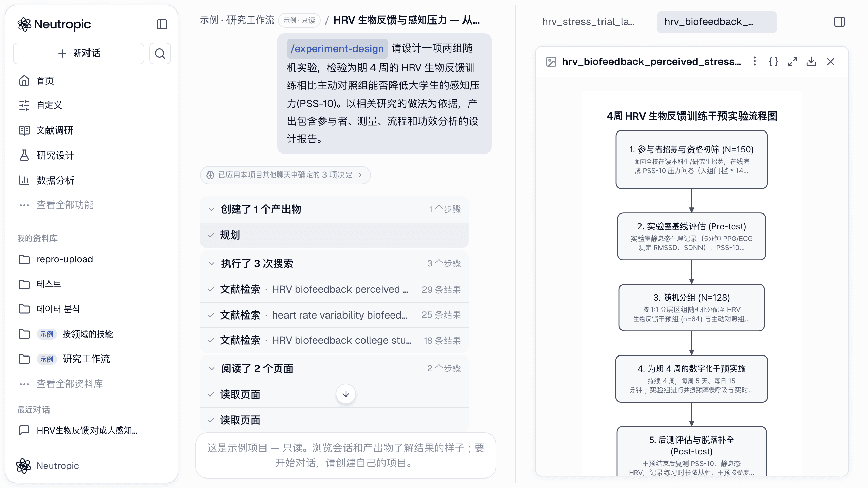The width and height of the screenshot is (868, 488).
Task: Click flowchart box 1. 参与者招募与资格初筛
Action: point(691,159)
